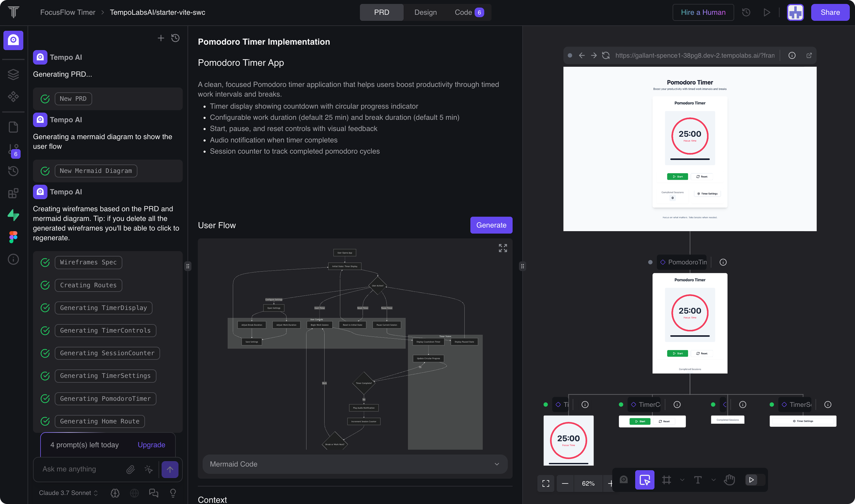
Task: Click the Upgrade link
Action: 151,445
